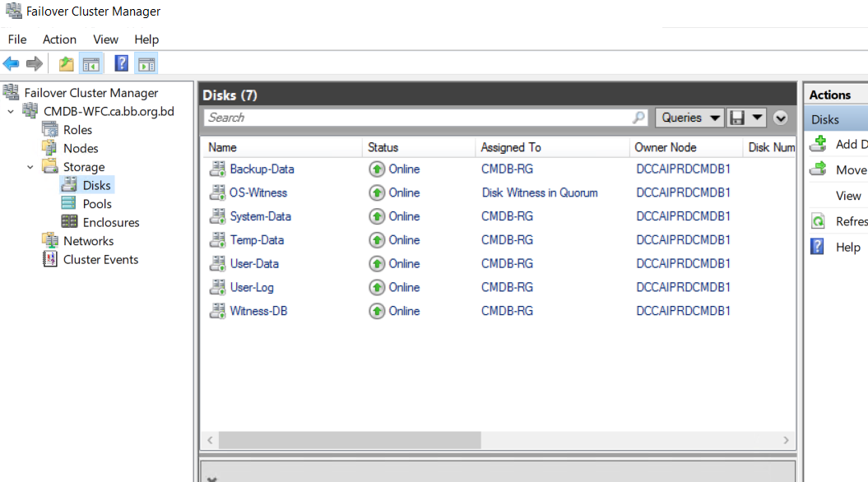The image size is (868, 482).
Task: Click the Back arrow toolbar icon
Action: [11, 63]
